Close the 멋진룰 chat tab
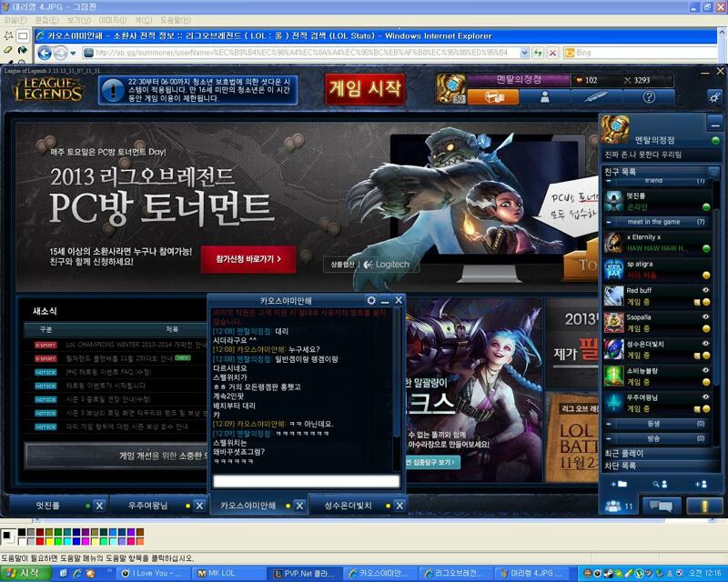Image resolution: width=728 pixels, height=582 pixels. pos(99,506)
